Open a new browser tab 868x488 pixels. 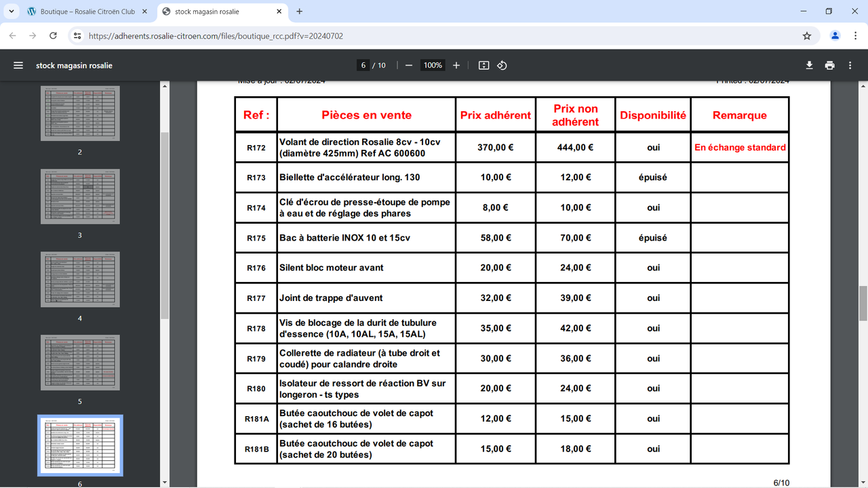[300, 12]
